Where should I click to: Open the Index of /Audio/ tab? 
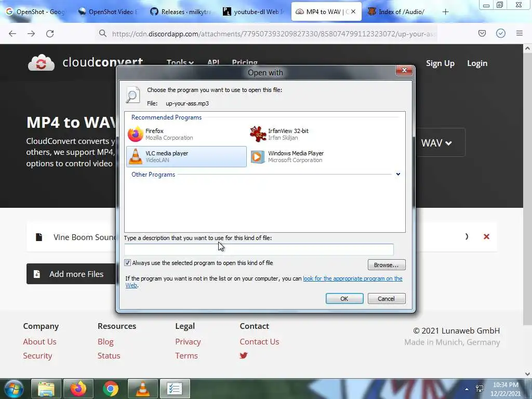click(x=396, y=12)
